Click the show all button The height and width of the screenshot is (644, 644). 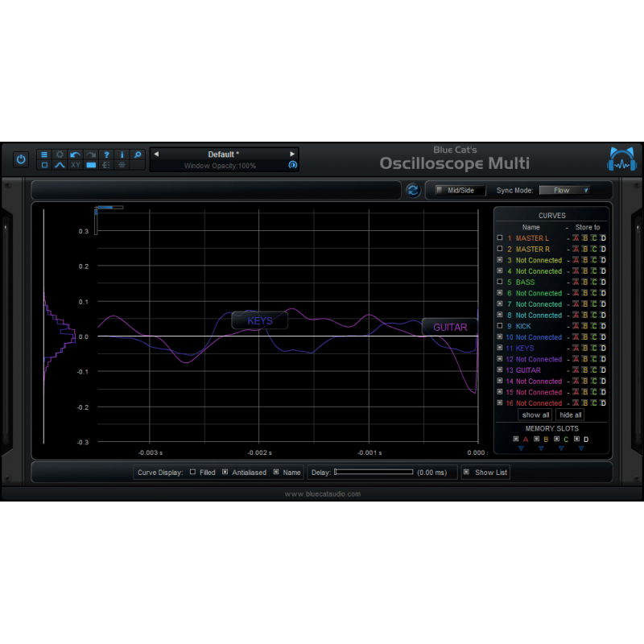[535, 415]
